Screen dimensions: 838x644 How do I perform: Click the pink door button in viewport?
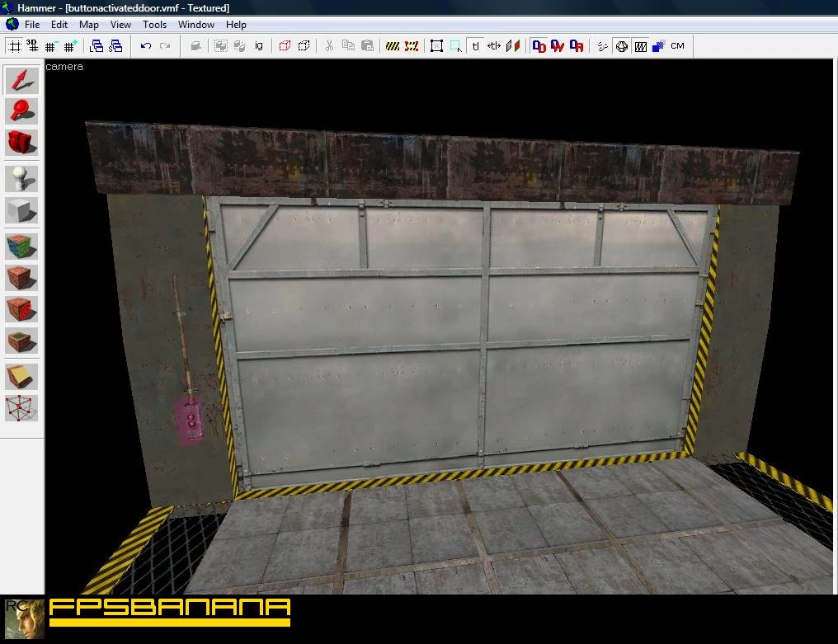[190, 422]
